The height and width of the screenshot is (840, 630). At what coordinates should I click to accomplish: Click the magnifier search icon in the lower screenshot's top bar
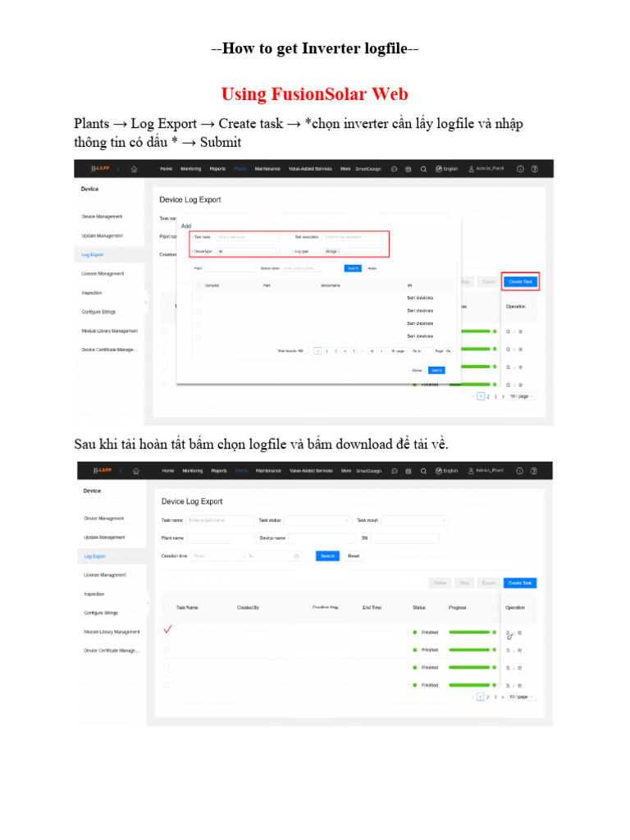(x=424, y=471)
